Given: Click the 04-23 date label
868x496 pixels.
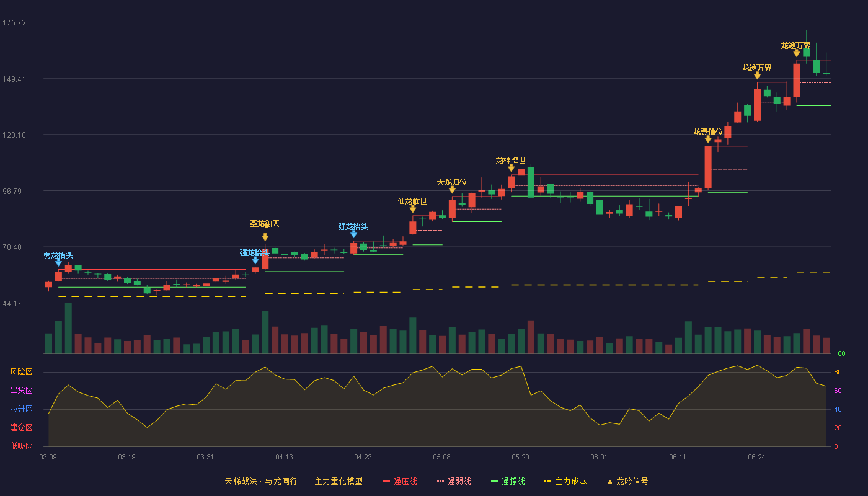Looking at the screenshot, I should (363, 457).
